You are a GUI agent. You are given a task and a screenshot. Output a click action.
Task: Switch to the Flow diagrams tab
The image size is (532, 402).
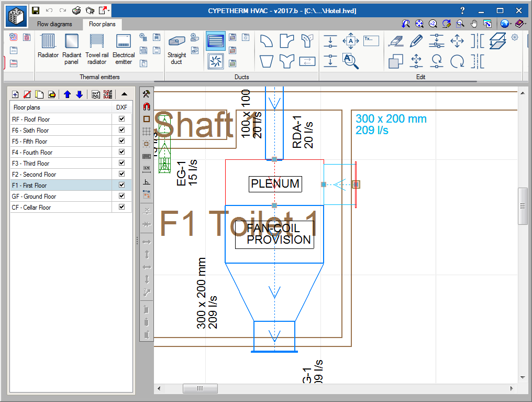point(54,24)
